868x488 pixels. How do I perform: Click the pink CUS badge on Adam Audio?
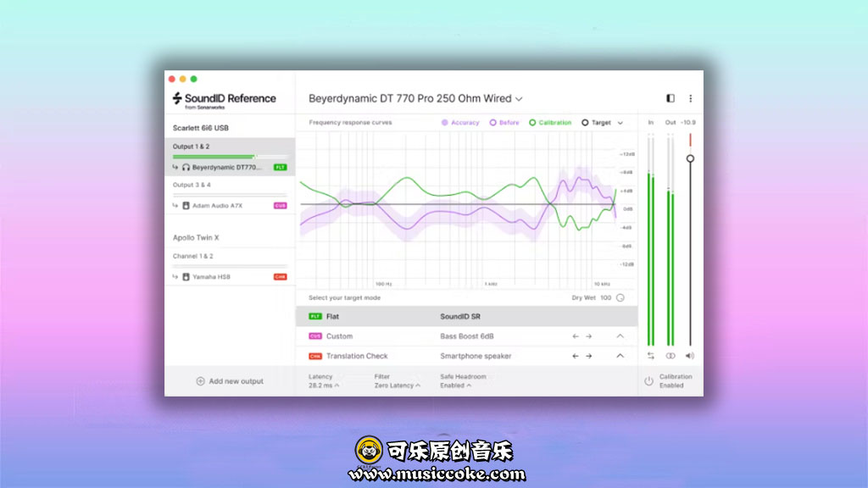[x=280, y=205]
